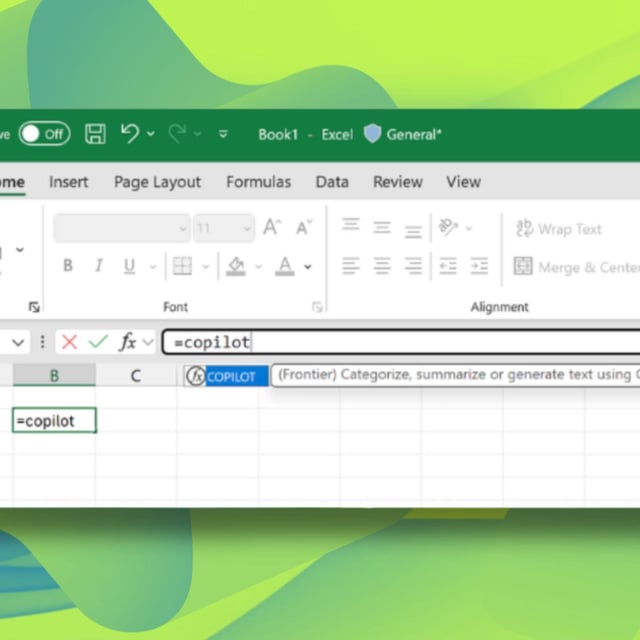Click the Book1 - Excel title text
Image resolution: width=640 pixels, height=640 pixels.
click(x=305, y=134)
